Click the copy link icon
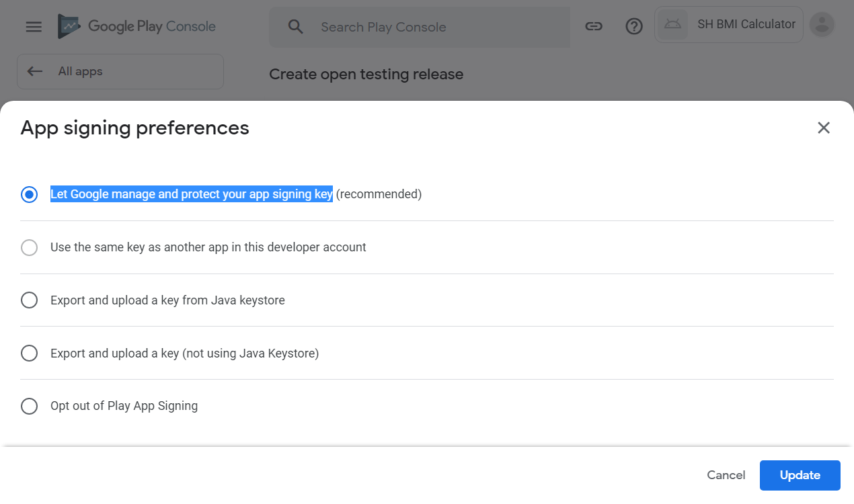Viewport: 854px width, 504px height. point(593,26)
